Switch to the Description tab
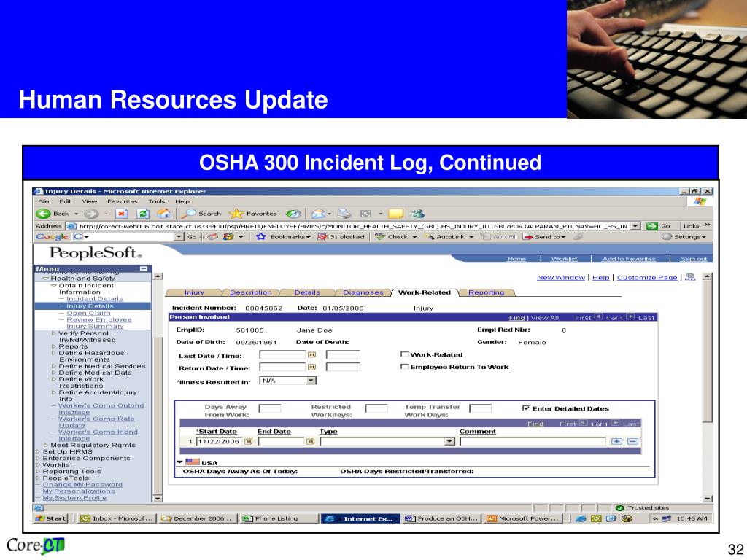This screenshot has width=747, height=560. pos(251,292)
